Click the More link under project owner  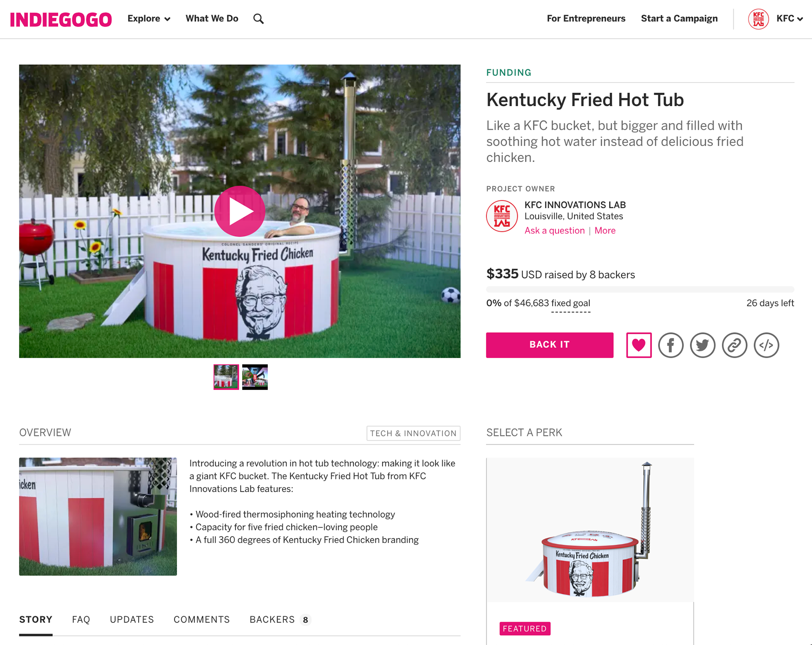605,231
